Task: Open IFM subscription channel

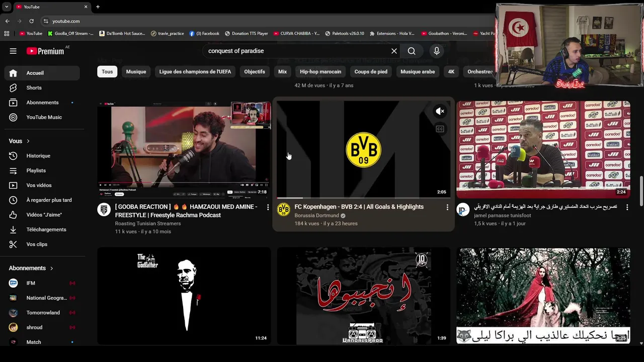Action: pyautogui.click(x=42, y=283)
